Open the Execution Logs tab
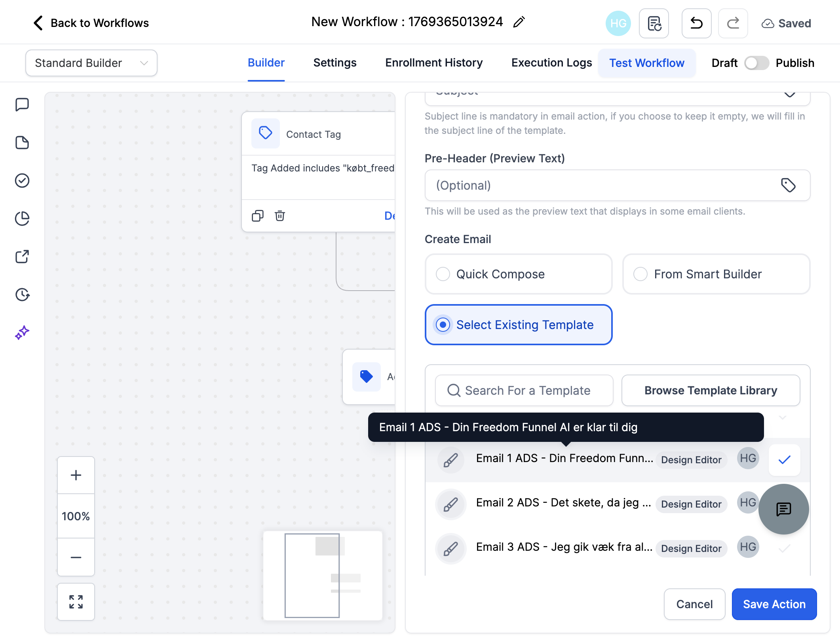The width and height of the screenshot is (840, 643). coord(551,63)
